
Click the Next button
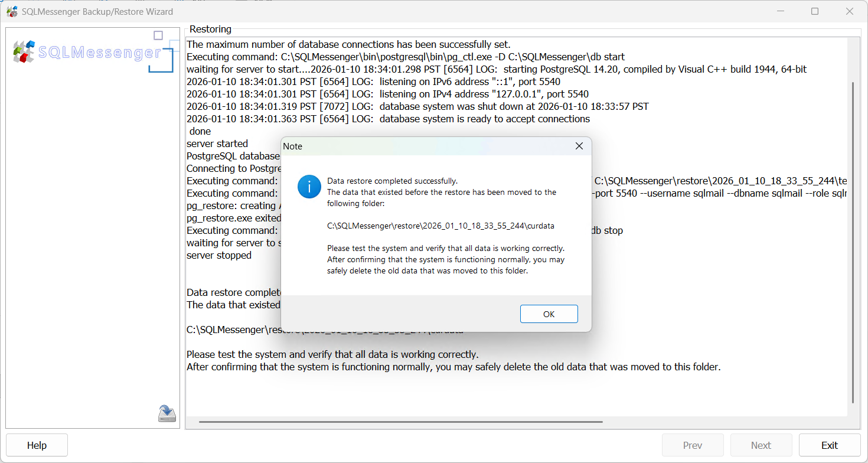coord(761,445)
